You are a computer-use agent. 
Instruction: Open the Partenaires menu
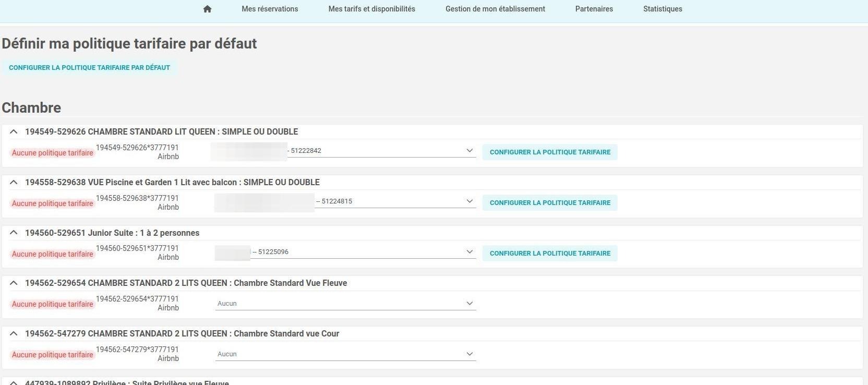(x=594, y=9)
